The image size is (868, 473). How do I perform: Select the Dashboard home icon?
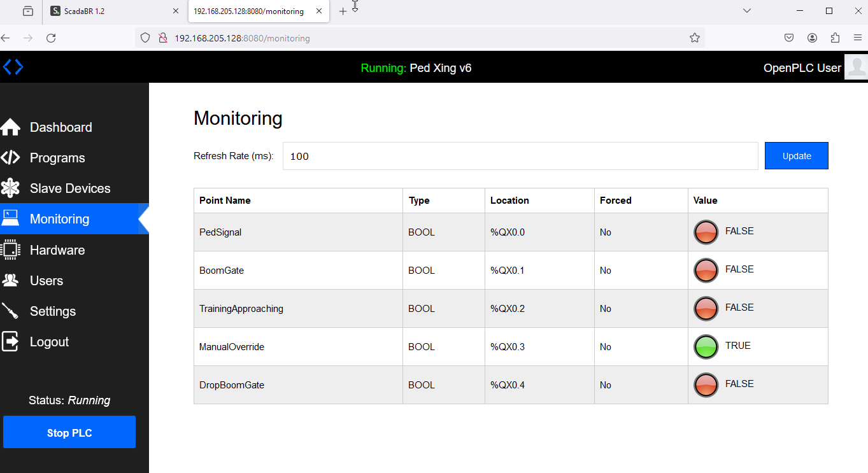11,127
